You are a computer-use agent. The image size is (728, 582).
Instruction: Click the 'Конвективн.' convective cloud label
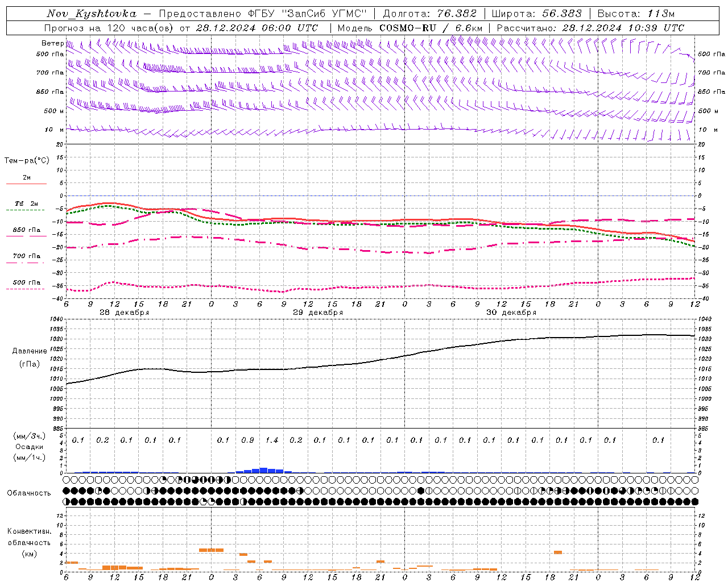[30, 531]
